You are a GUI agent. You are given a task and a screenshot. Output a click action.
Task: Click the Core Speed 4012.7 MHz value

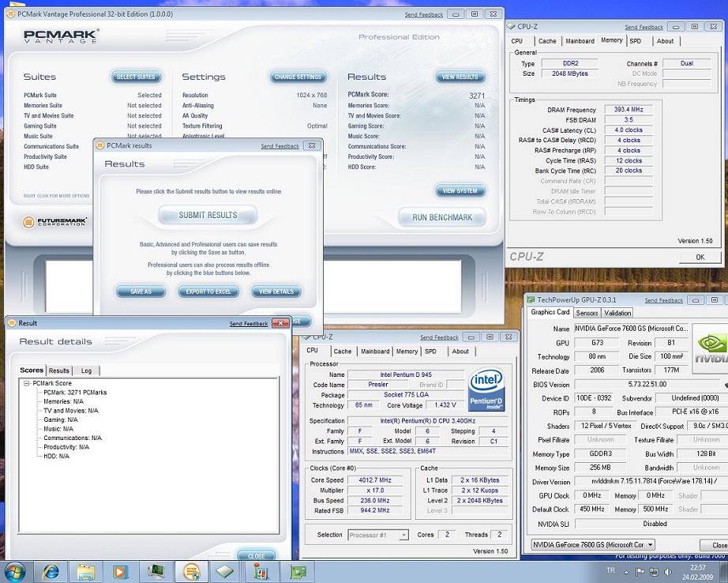pos(375,480)
